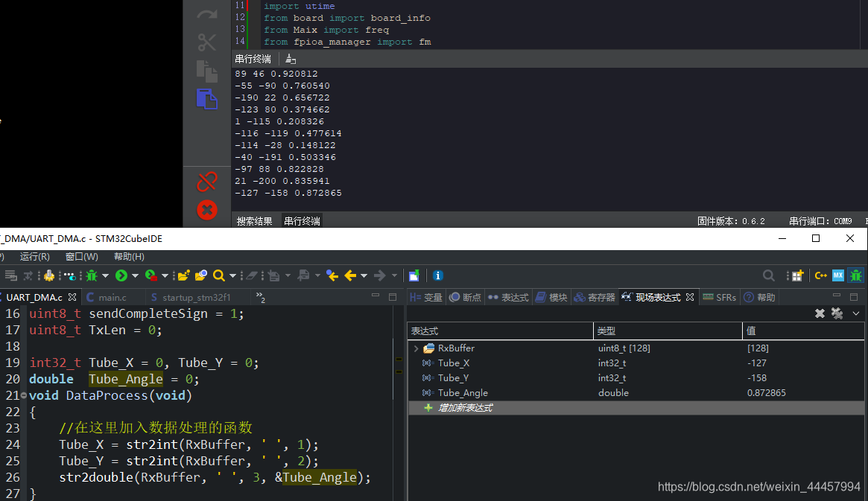
Task: Click the Last Edit Location arrow icon
Action: (332, 275)
